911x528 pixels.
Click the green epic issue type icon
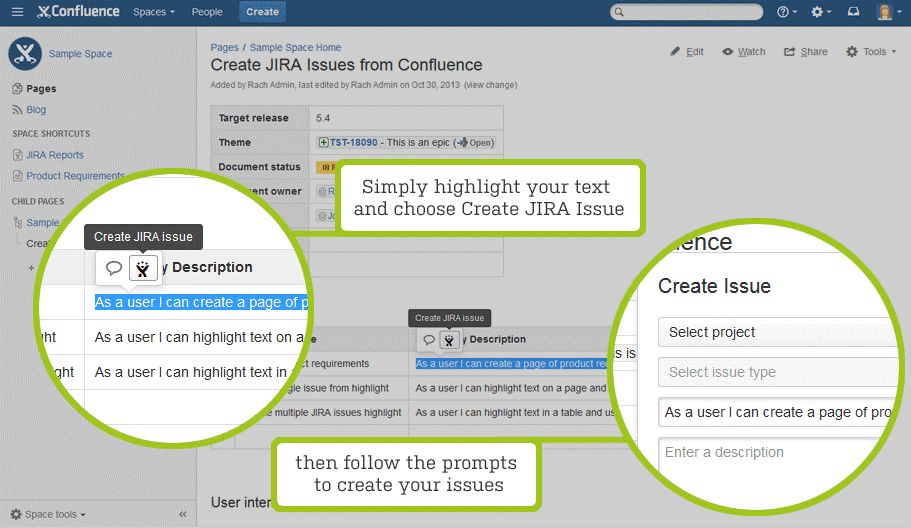click(x=323, y=142)
